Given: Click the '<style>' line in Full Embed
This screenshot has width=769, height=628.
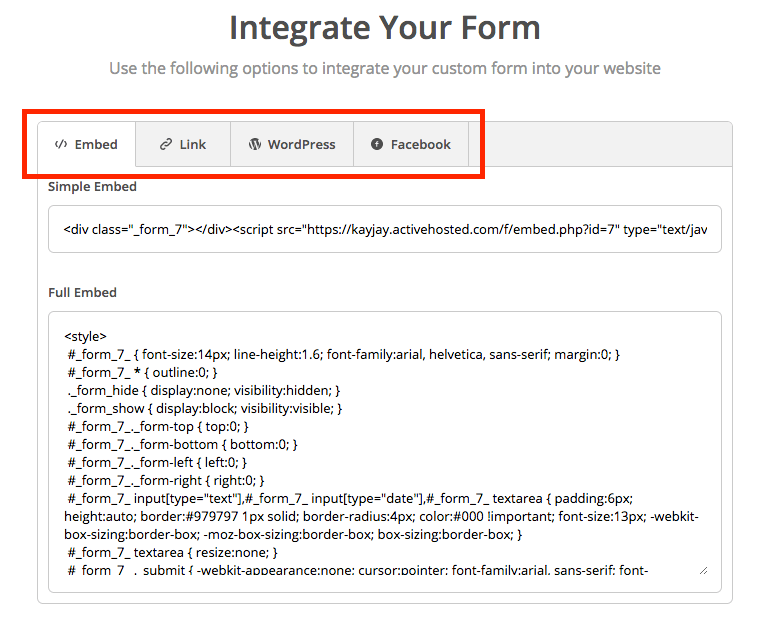Looking at the screenshot, I should click(85, 337).
